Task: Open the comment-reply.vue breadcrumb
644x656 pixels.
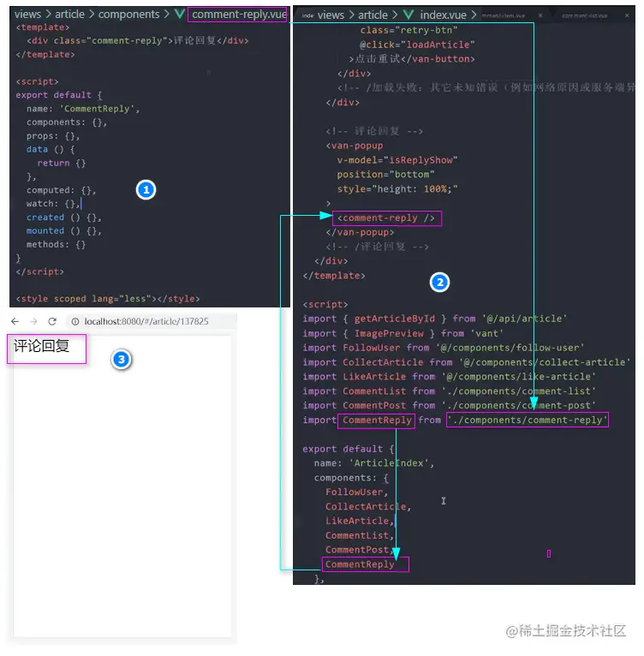Action: 239,15
